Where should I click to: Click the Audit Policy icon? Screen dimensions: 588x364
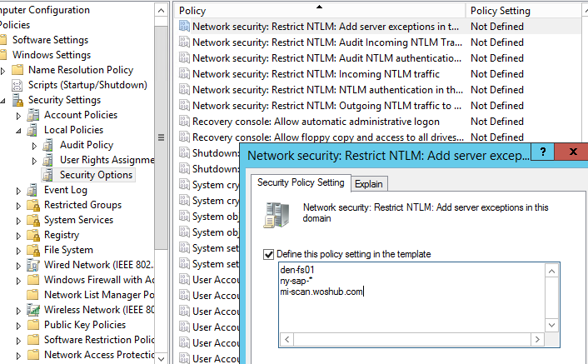click(49, 145)
